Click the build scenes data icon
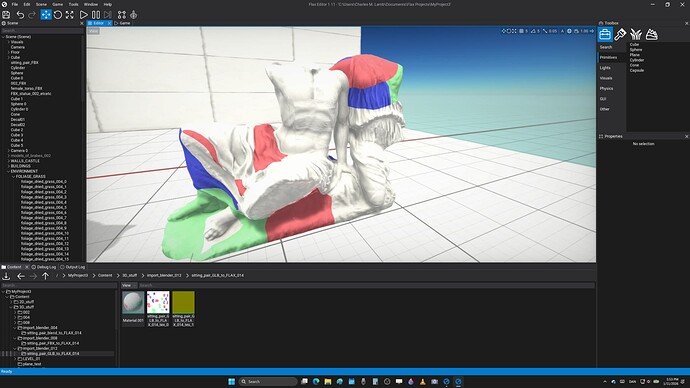Image resolution: width=690 pixels, height=388 pixels. pos(122,15)
